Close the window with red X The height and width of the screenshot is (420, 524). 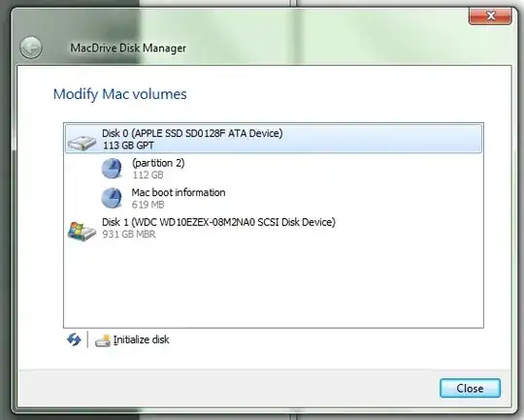coord(490,16)
